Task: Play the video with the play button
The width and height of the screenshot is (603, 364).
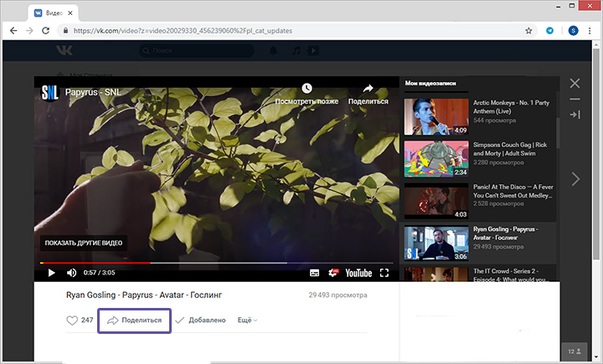Action: pyautogui.click(x=52, y=273)
